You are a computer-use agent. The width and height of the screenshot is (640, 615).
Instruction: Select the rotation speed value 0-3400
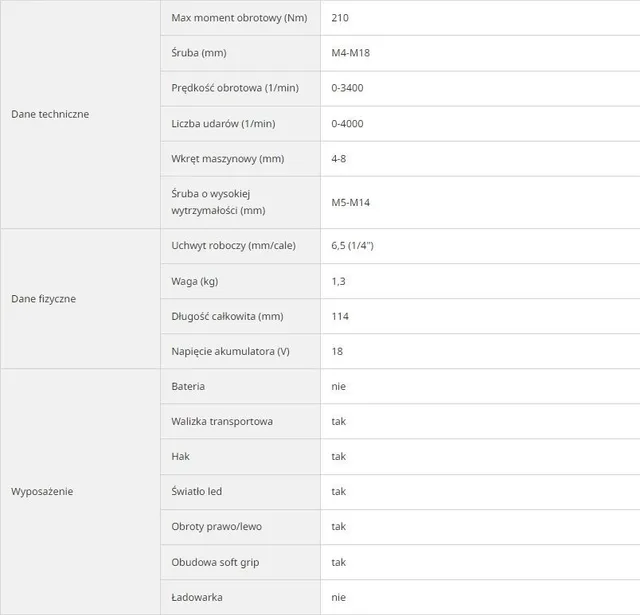click(x=347, y=88)
